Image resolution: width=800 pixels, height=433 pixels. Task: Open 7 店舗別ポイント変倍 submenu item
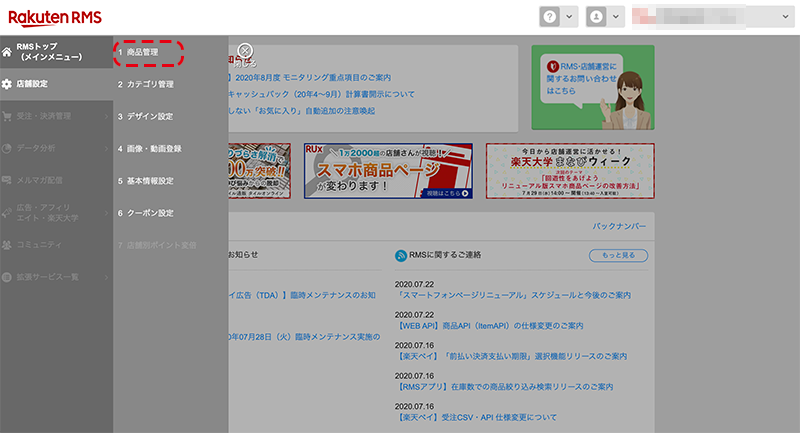[x=157, y=245]
